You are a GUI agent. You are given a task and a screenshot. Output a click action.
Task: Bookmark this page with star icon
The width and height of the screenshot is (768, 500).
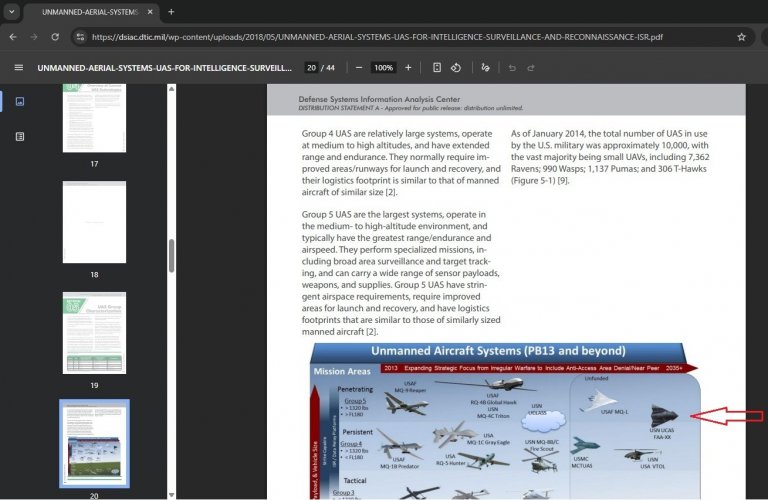tap(741, 37)
